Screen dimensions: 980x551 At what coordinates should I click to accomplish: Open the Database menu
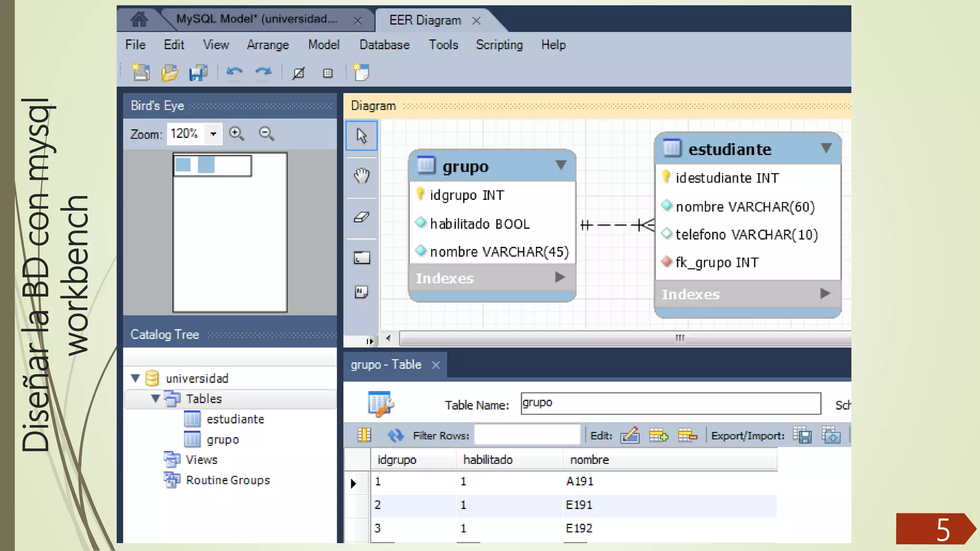[384, 45]
